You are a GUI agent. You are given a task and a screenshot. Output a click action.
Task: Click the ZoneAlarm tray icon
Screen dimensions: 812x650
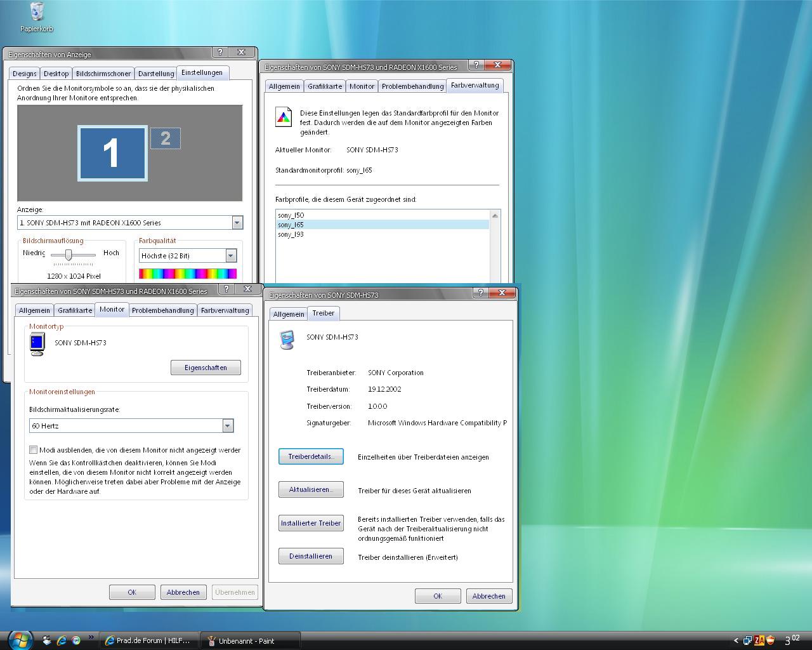pyautogui.click(x=759, y=640)
